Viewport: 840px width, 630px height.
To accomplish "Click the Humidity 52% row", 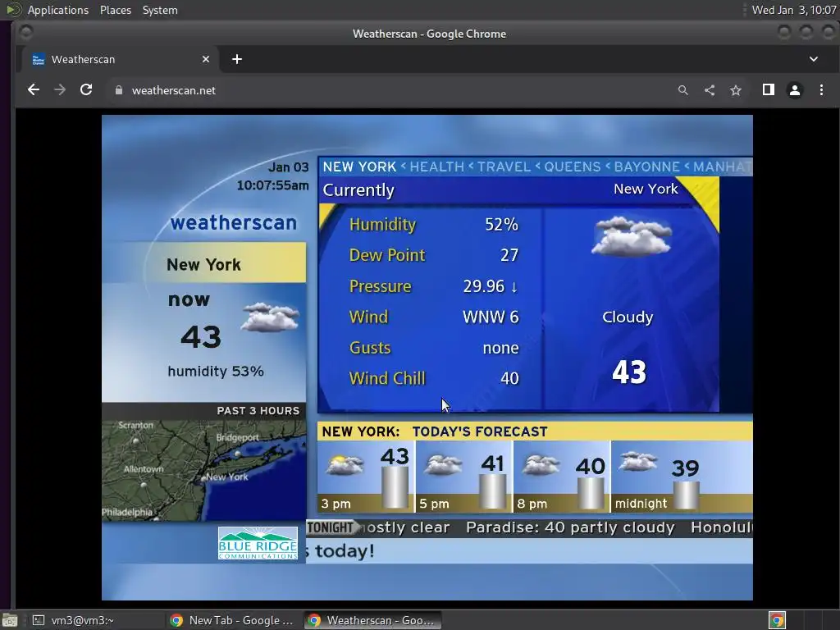I will [x=434, y=225].
